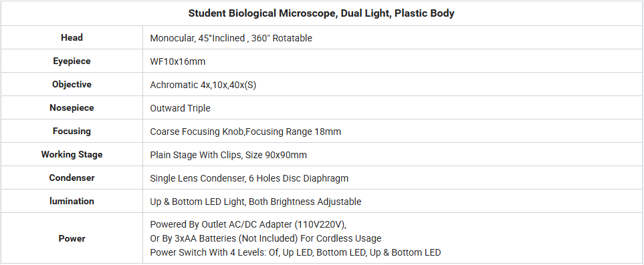Click the table title Student Biological Microscope
644x265 pixels.
point(322,13)
